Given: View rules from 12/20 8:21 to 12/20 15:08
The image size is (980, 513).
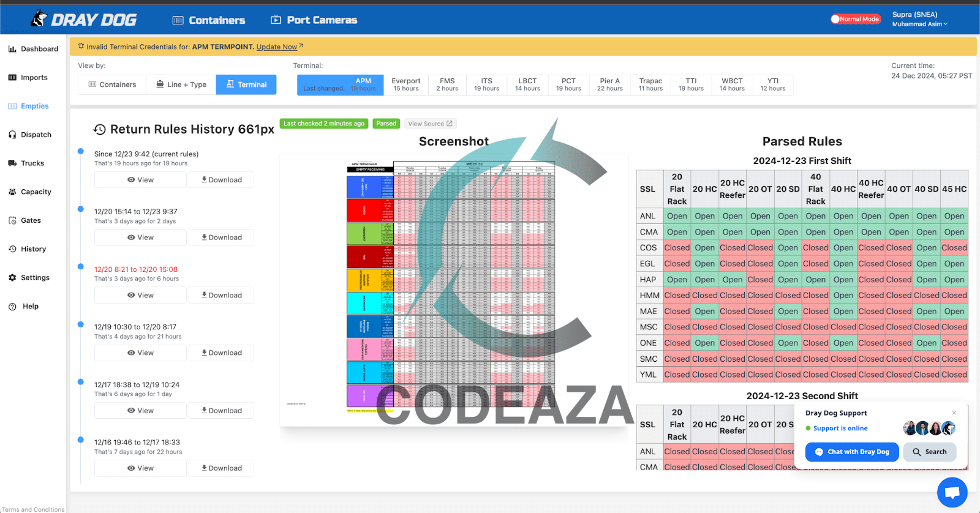Looking at the screenshot, I should (x=140, y=295).
